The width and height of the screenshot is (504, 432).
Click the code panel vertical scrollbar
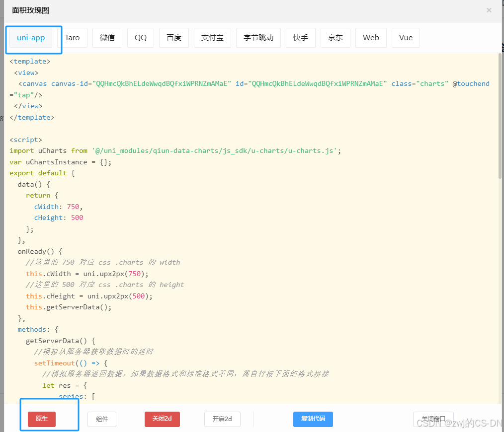click(x=500, y=116)
